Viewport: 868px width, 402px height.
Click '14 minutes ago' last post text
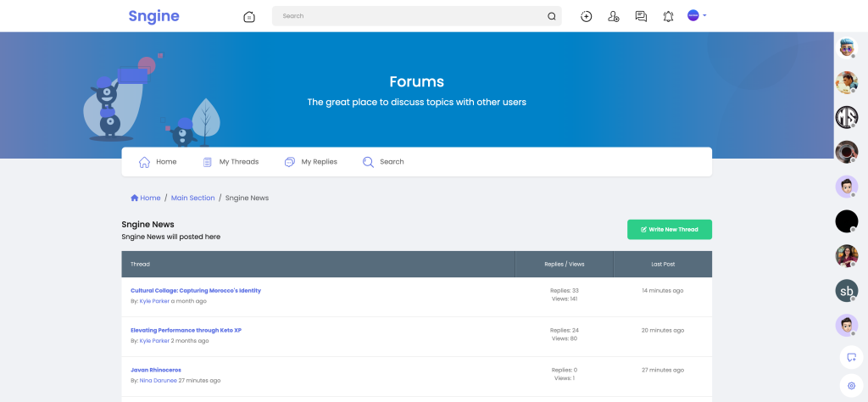[x=663, y=291]
